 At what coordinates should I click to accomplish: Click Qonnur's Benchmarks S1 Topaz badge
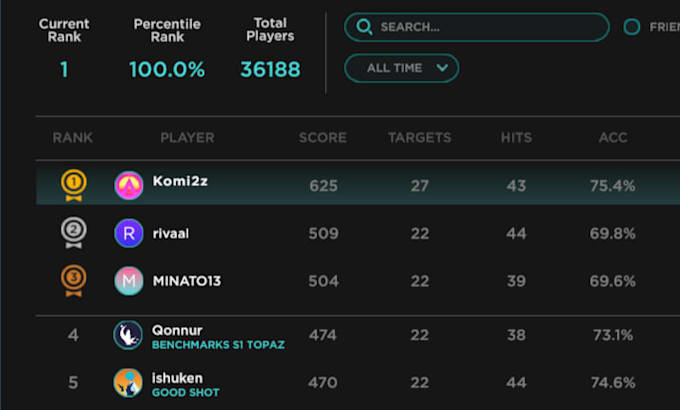[218, 345]
